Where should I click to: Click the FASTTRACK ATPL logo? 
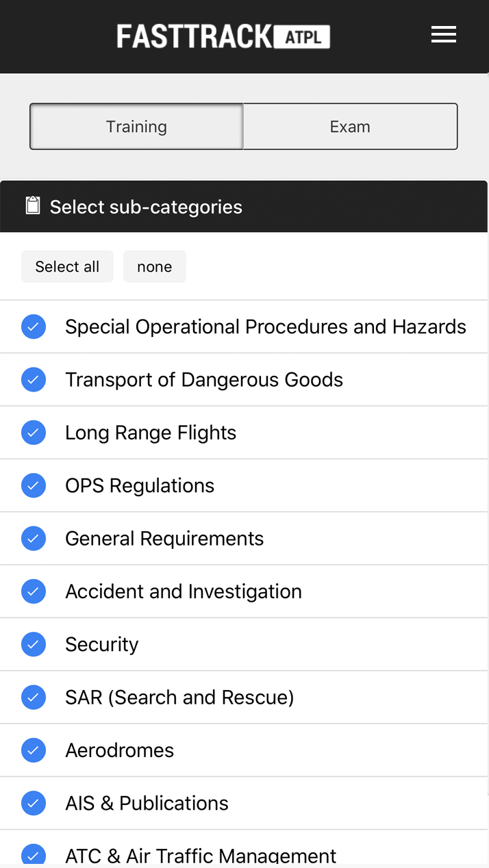point(223,36)
